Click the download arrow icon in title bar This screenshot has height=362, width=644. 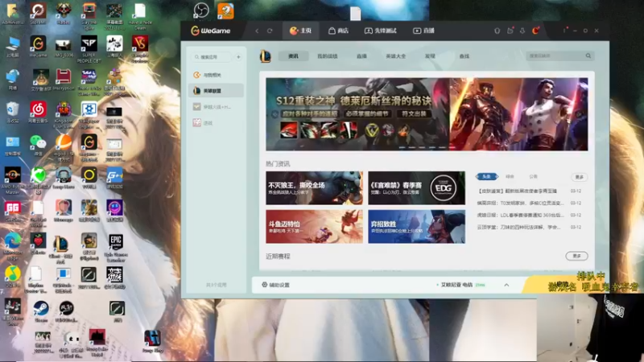522,31
